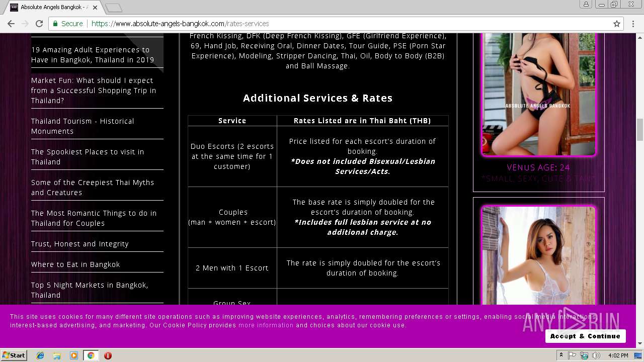Select the Duo Escorts table cell
Screen dimensions: 644x362
pyautogui.click(x=232, y=156)
